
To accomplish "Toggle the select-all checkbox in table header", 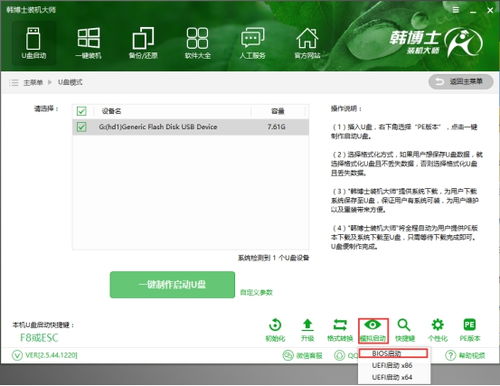I will pyautogui.click(x=81, y=111).
